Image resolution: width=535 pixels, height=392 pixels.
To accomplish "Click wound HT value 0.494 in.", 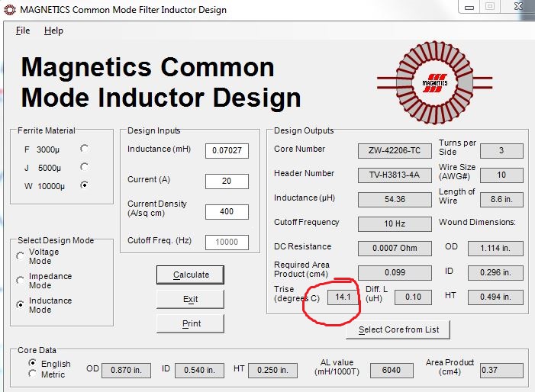I will click(495, 297).
